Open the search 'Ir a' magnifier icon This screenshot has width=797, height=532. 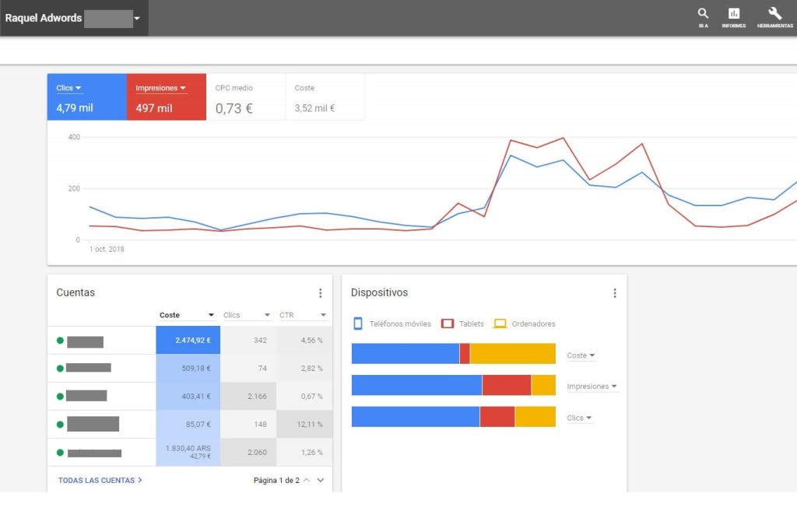coord(703,14)
